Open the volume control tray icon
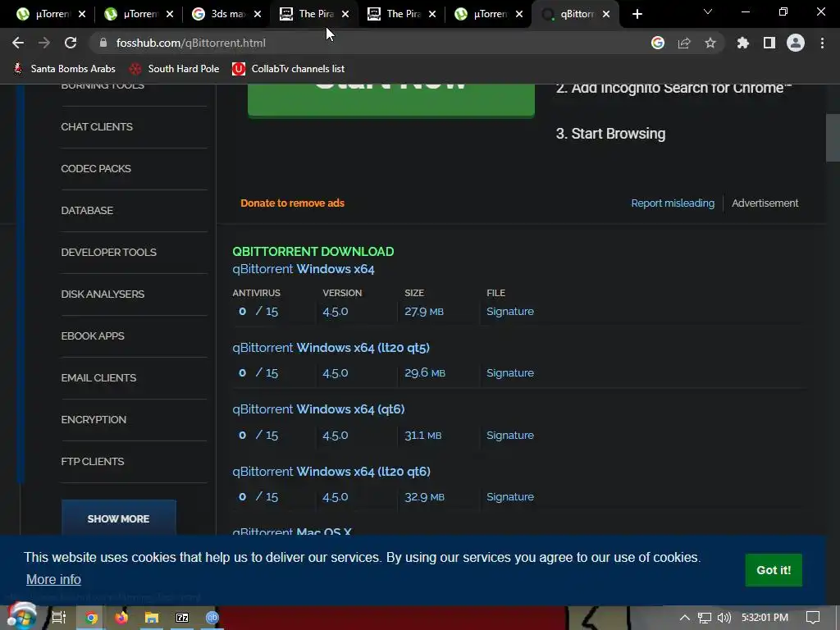840x630 pixels. click(x=724, y=618)
